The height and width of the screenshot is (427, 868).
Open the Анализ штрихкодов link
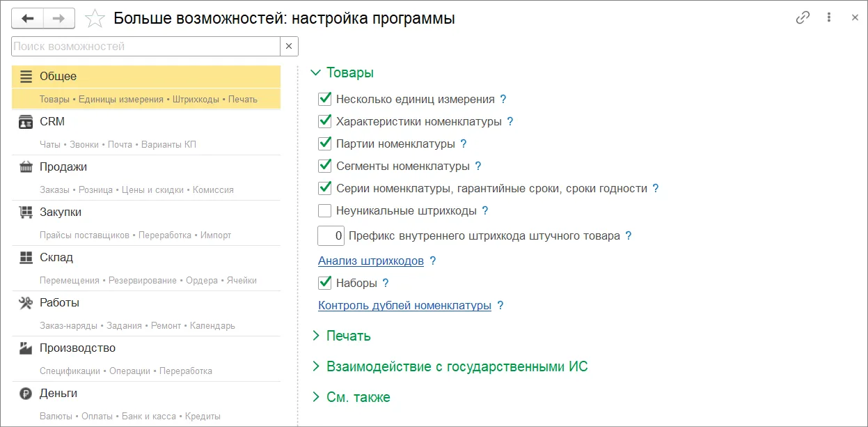click(371, 261)
